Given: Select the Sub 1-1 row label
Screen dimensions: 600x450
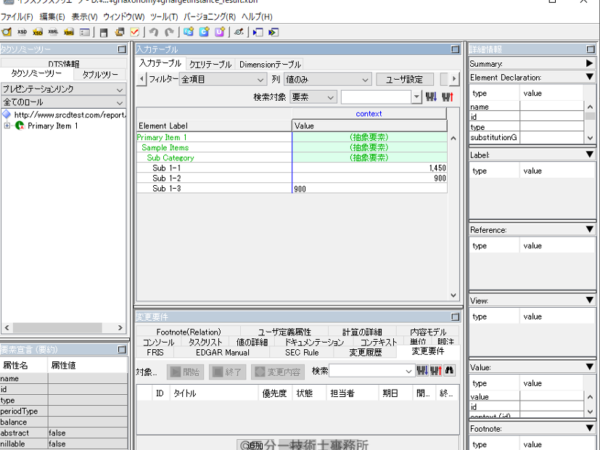Looking at the screenshot, I should click(x=166, y=168).
